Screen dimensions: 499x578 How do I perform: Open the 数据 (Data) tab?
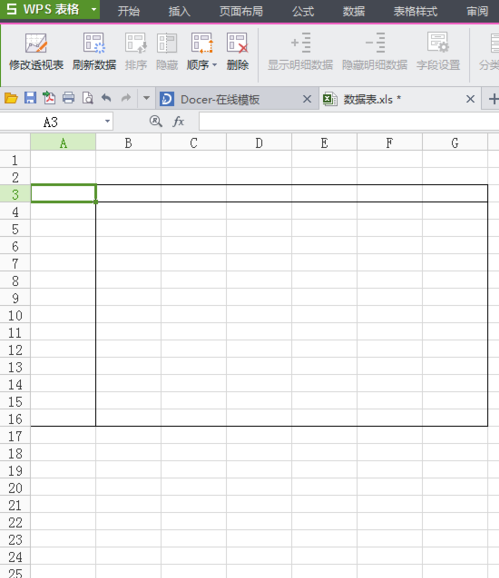pyautogui.click(x=354, y=11)
